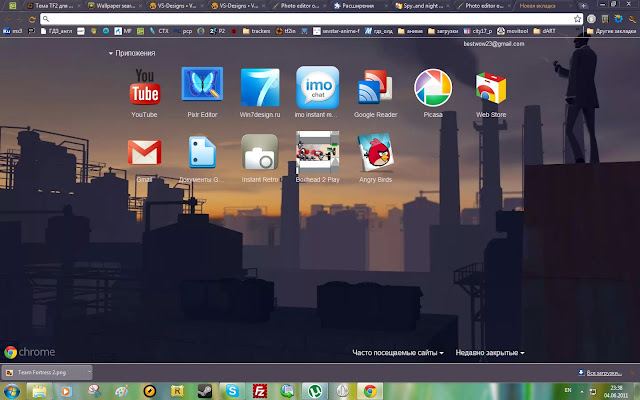Open the CTX bookmark

click(x=159, y=31)
